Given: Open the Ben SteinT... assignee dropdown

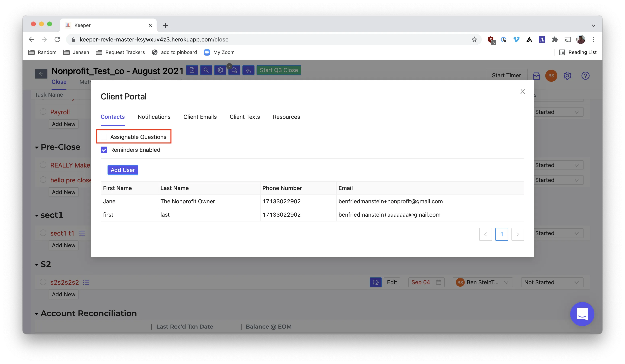Looking at the screenshot, I should pos(482,282).
